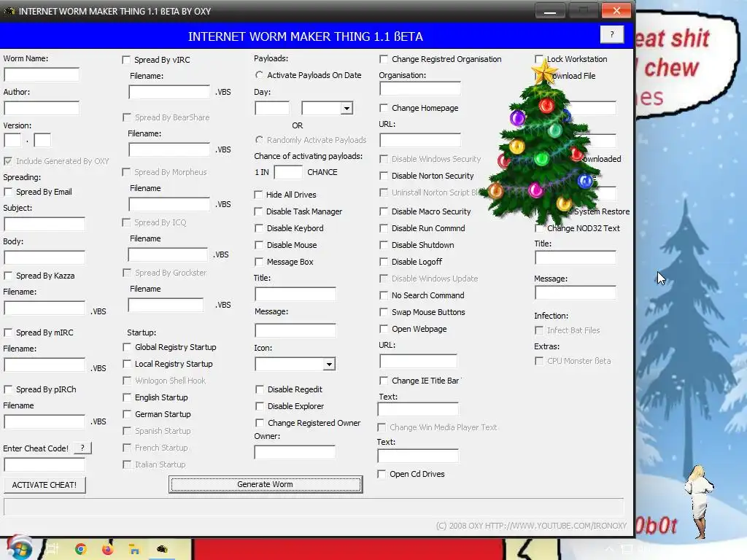Click the ACTIVATE CHEAT! button
747x560 pixels.
pos(44,485)
